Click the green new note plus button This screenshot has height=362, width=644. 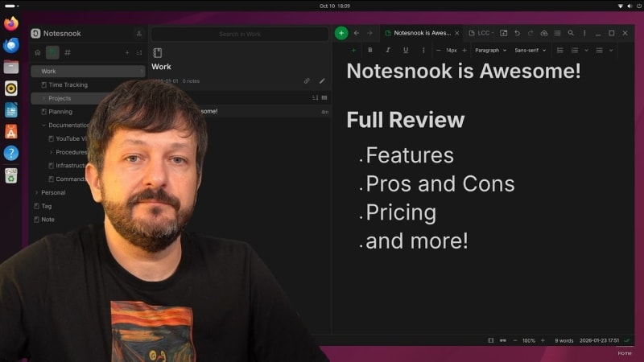341,33
